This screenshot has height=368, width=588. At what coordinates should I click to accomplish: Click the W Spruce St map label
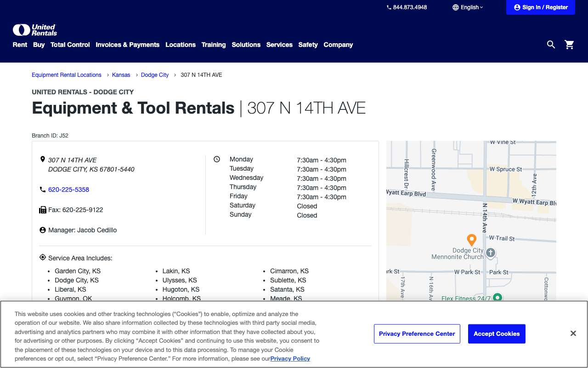[x=506, y=169]
